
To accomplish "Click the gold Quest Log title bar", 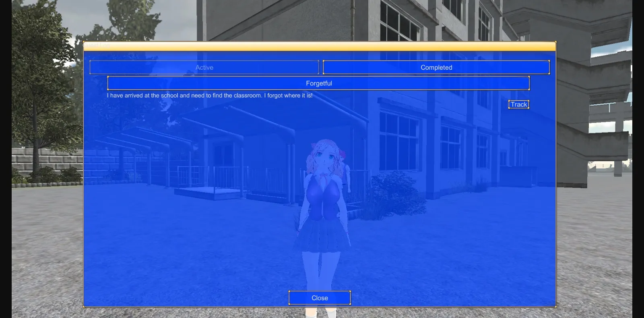I will (x=320, y=46).
